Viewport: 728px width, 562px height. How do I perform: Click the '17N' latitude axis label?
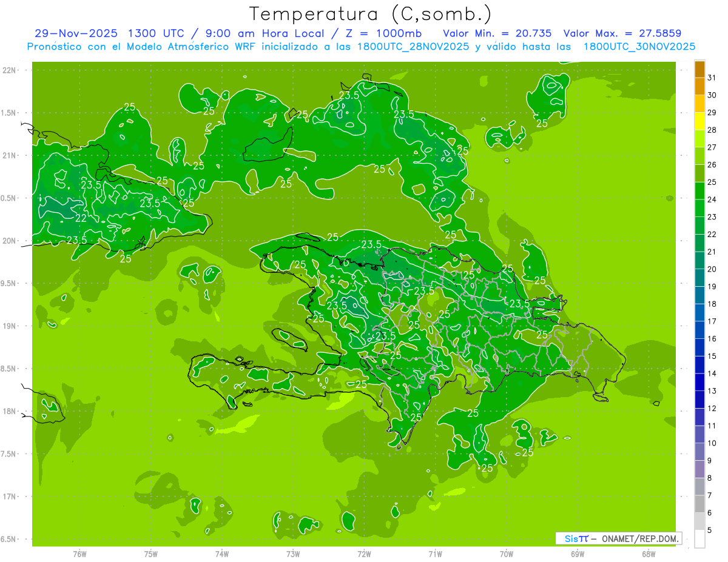[x=9, y=497]
